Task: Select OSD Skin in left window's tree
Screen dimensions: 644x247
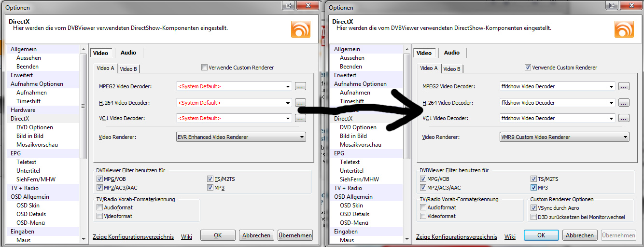Action: pyautogui.click(x=28, y=206)
